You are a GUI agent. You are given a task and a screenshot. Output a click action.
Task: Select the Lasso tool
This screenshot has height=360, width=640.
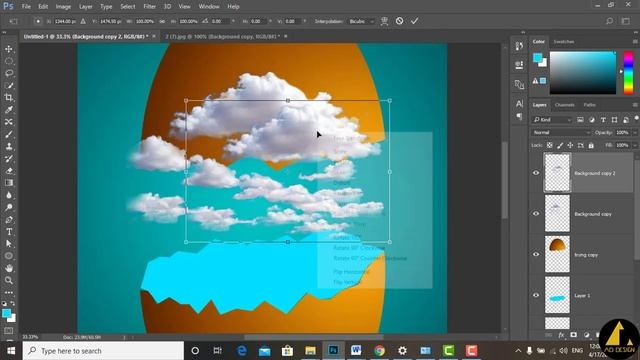pos(9,73)
